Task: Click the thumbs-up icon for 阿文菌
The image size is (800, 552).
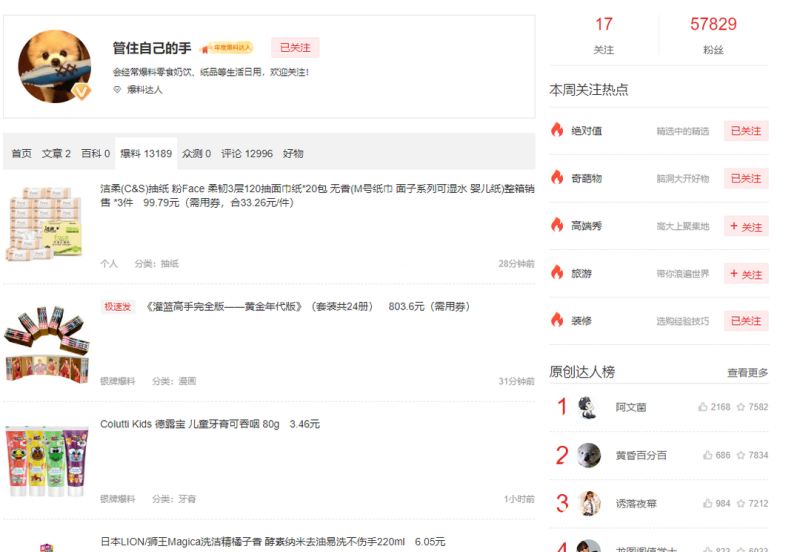Action: click(703, 407)
